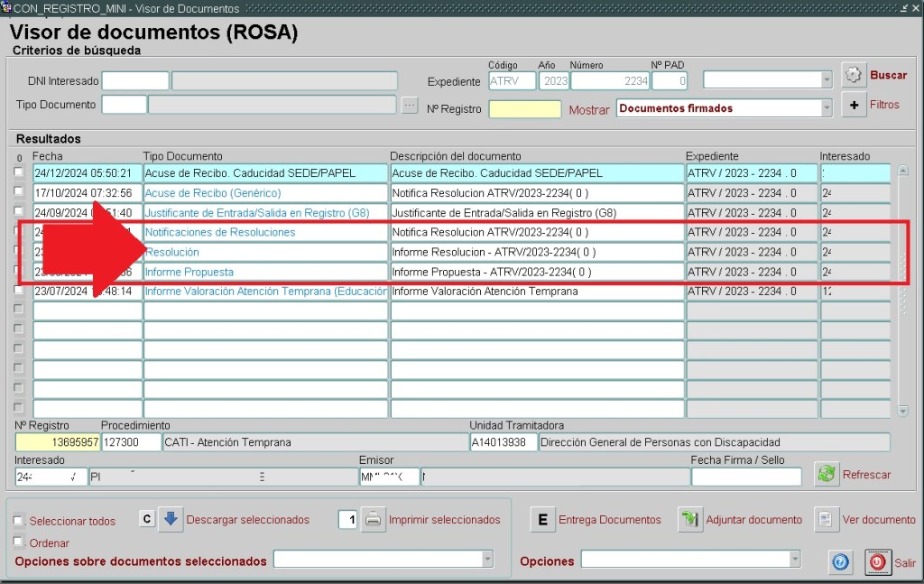Click the E Entrega Documentos button

click(x=542, y=520)
